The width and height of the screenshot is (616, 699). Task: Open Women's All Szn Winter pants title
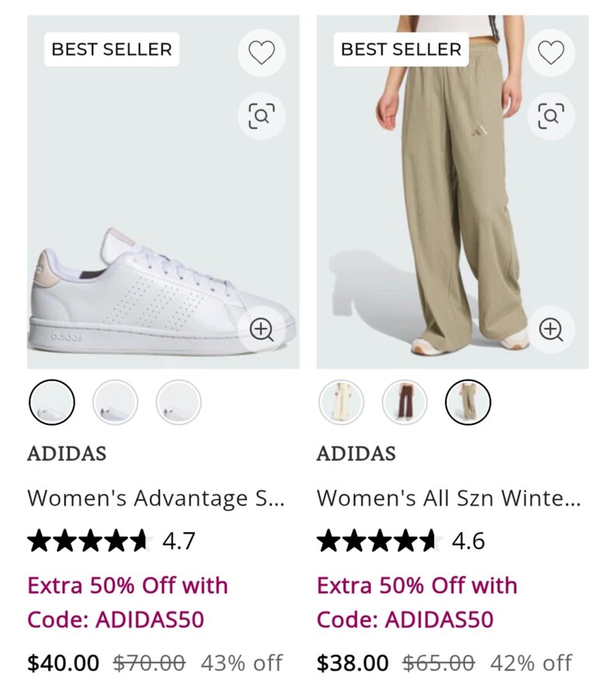[x=448, y=498]
